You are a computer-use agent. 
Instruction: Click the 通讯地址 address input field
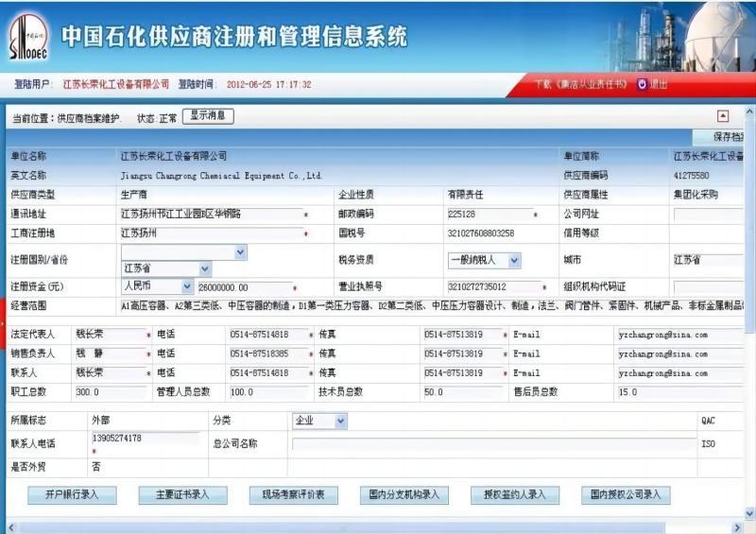point(212,215)
